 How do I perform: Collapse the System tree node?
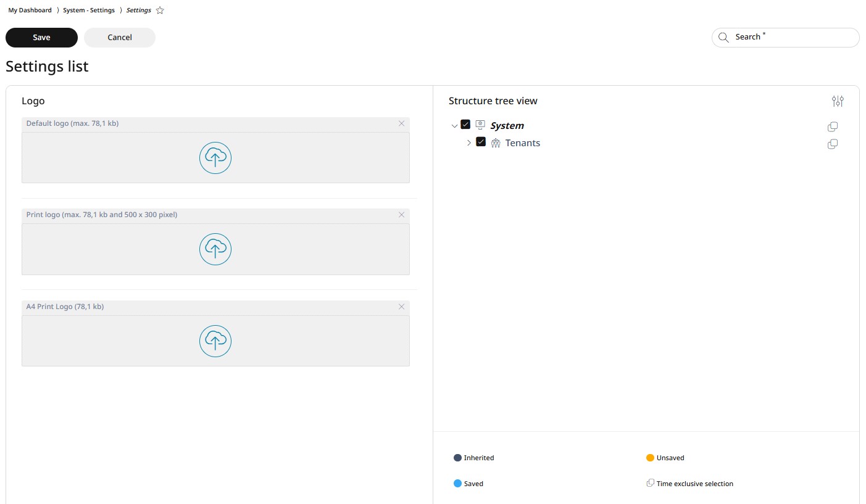455,126
